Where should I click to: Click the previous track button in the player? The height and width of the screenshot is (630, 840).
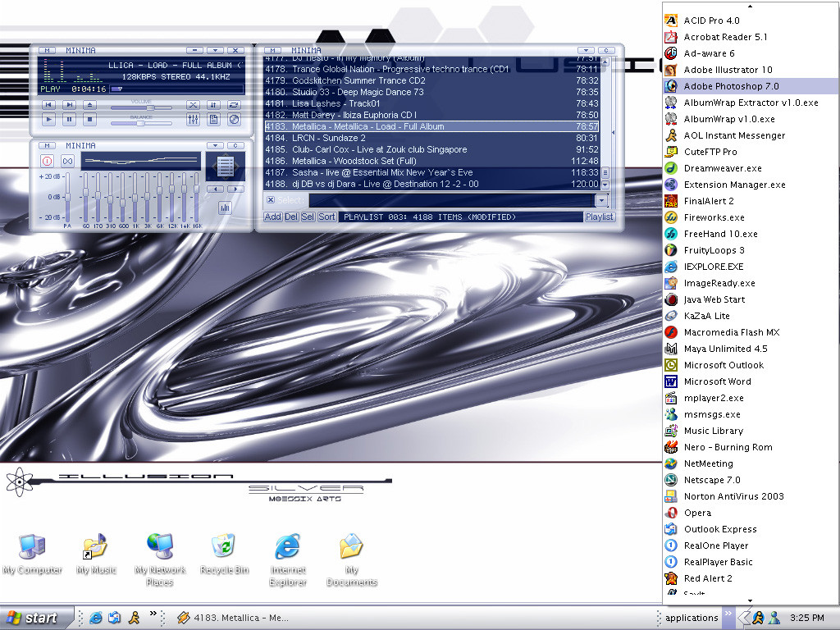(48, 105)
